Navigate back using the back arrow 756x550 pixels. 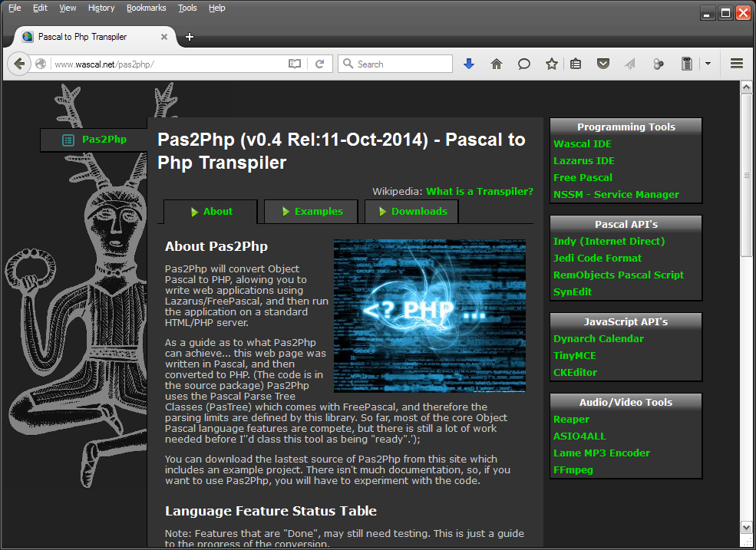tap(19, 64)
